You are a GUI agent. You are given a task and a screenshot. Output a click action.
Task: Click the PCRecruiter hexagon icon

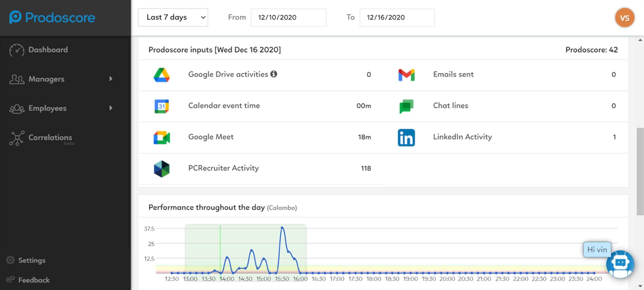point(162,169)
